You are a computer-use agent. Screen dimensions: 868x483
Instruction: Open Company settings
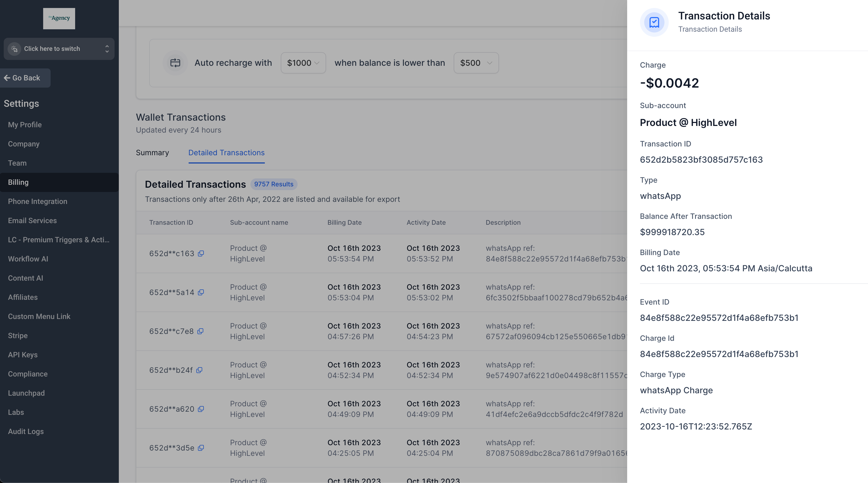(x=24, y=144)
